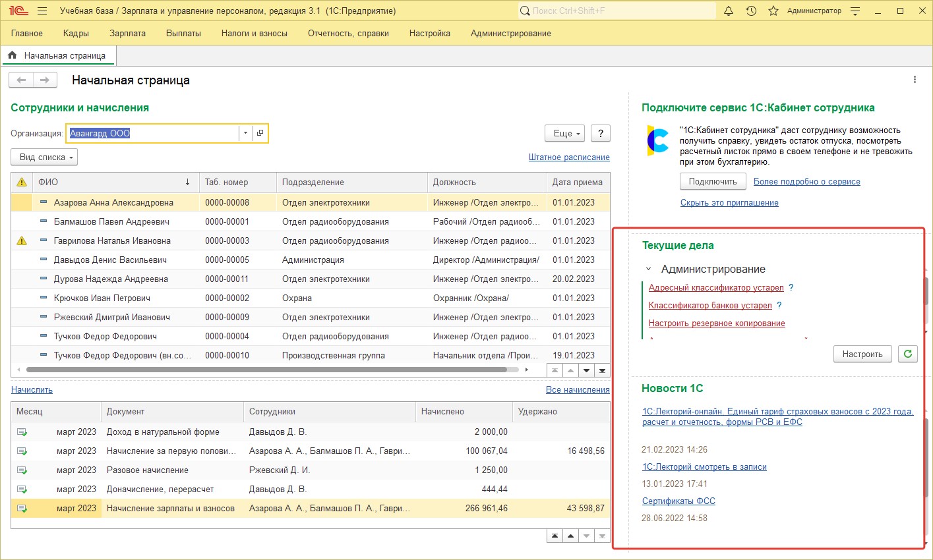Open history clock icon

pos(751,11)
